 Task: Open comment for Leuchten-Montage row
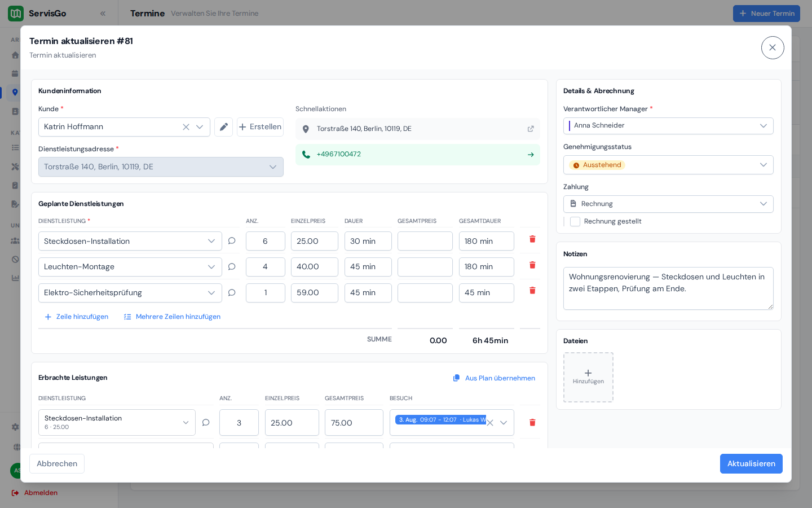(x=232, y=267)
